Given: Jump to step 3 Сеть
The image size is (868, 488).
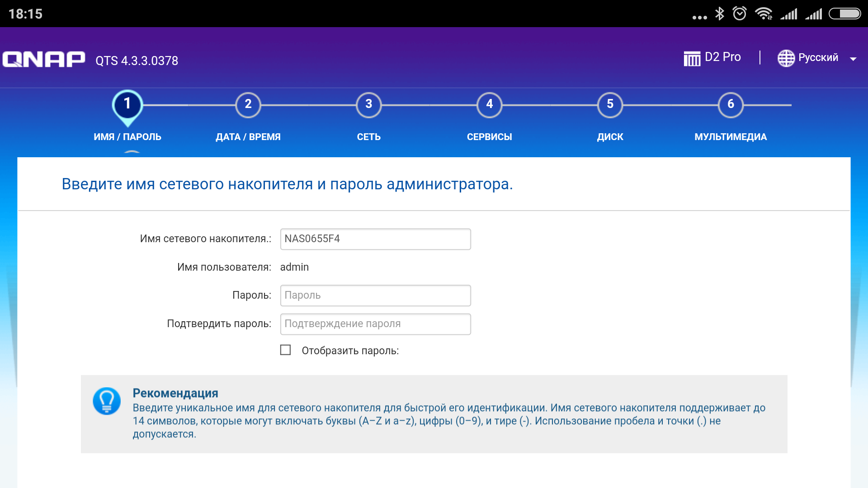Looking at the screenshot, I should 369,105.
